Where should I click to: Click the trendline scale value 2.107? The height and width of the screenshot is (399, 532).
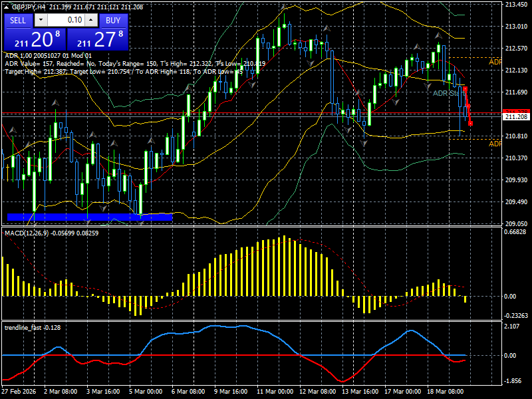[x=512, y=327]
